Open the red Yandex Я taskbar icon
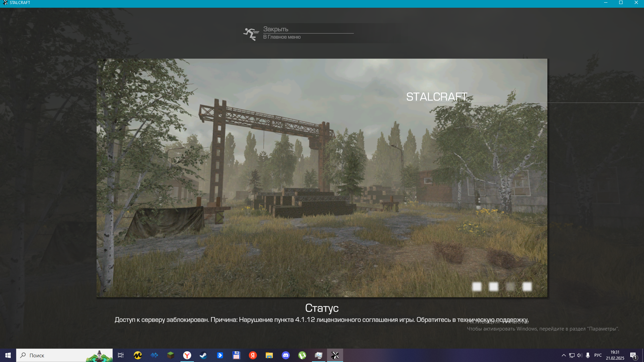The width and height of the screenshot is (644, 362). tap(253, 355)
